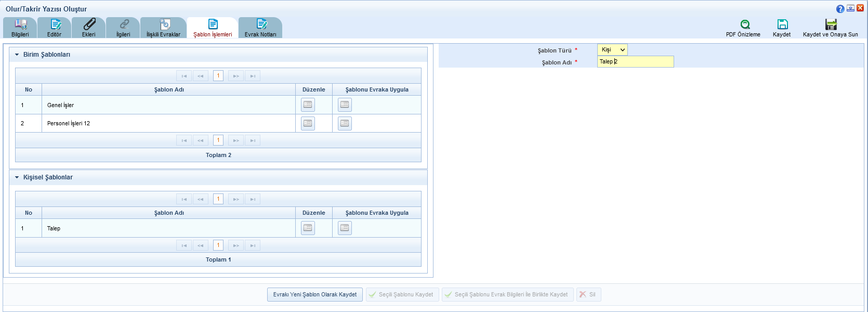868x312 pixels.
Task: Click the PDF Önizleme icon
Action: point(745,24)
